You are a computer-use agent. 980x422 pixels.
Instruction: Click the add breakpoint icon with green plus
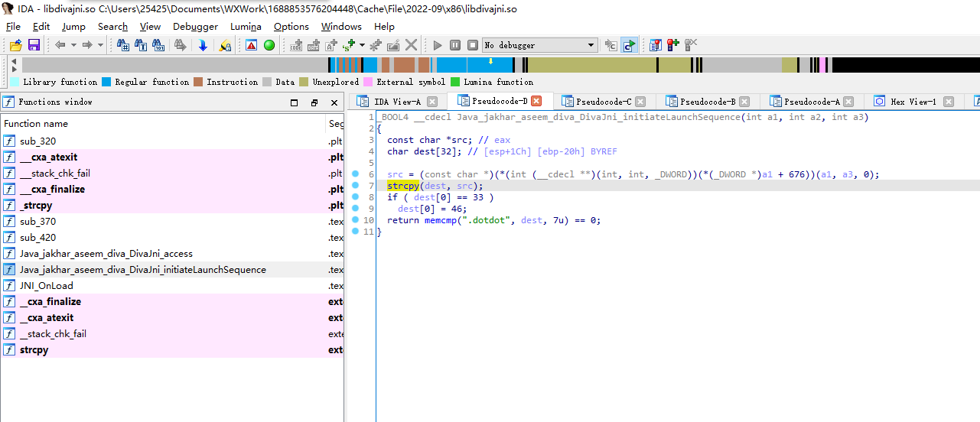coord(673,45)
